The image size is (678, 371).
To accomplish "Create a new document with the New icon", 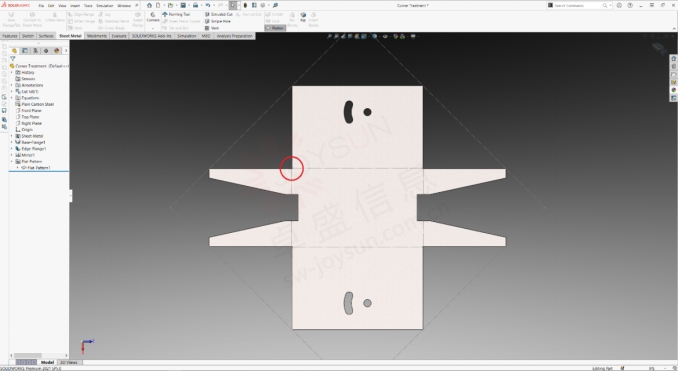I will pos(158,5).
